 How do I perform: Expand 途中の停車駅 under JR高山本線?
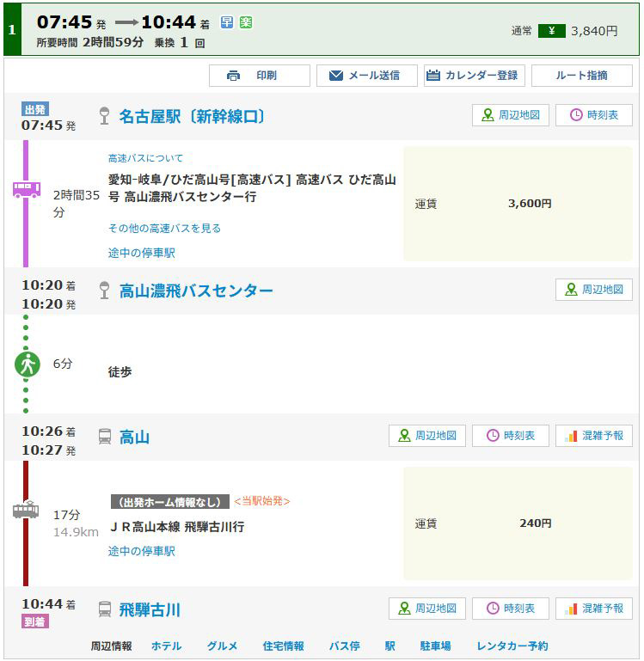point(141,551)
